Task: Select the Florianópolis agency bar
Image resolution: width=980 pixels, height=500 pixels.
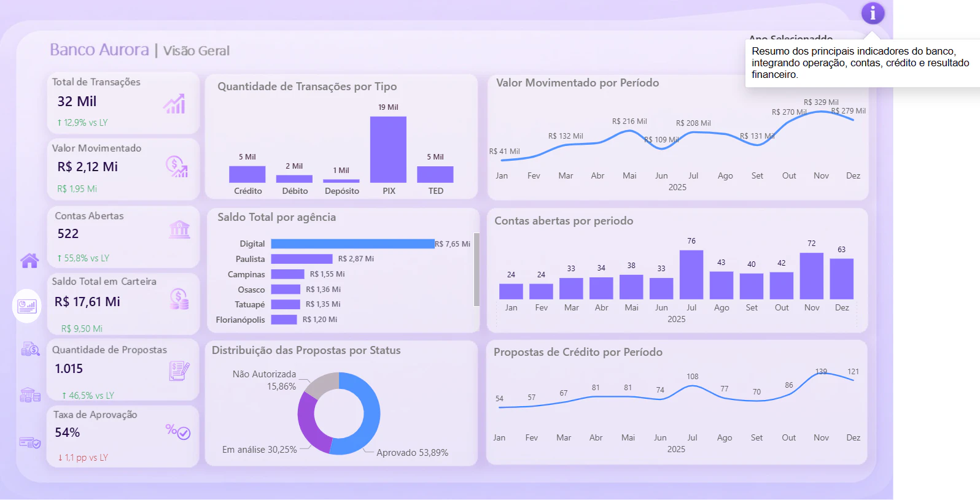Action: 284,320
